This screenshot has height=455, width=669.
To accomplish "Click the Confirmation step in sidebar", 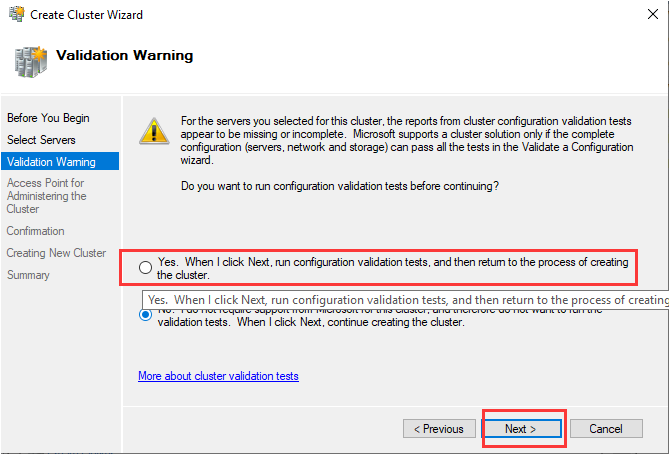I will point(35,231).
